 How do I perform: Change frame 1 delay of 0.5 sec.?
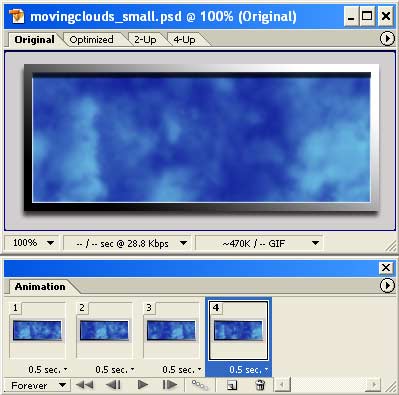[48, 370]
